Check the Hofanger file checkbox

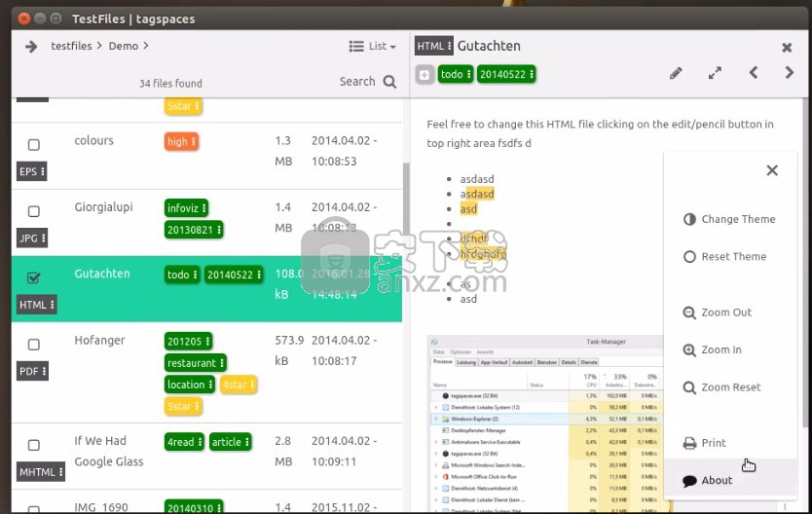[34, 345]
